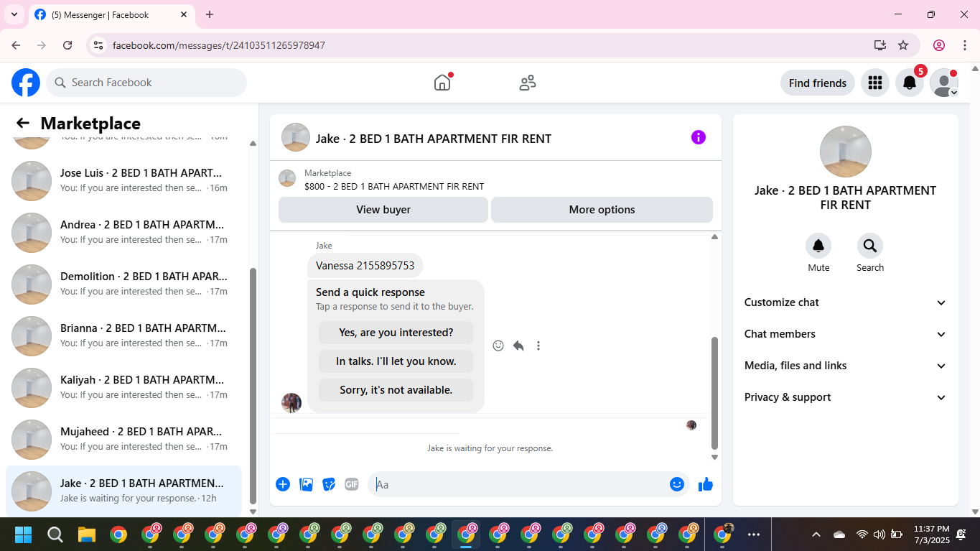The width and height of the screenshot is (980, 551).
Task: Click the conversation list scrollbar
Action: click(x=253, y=386)
